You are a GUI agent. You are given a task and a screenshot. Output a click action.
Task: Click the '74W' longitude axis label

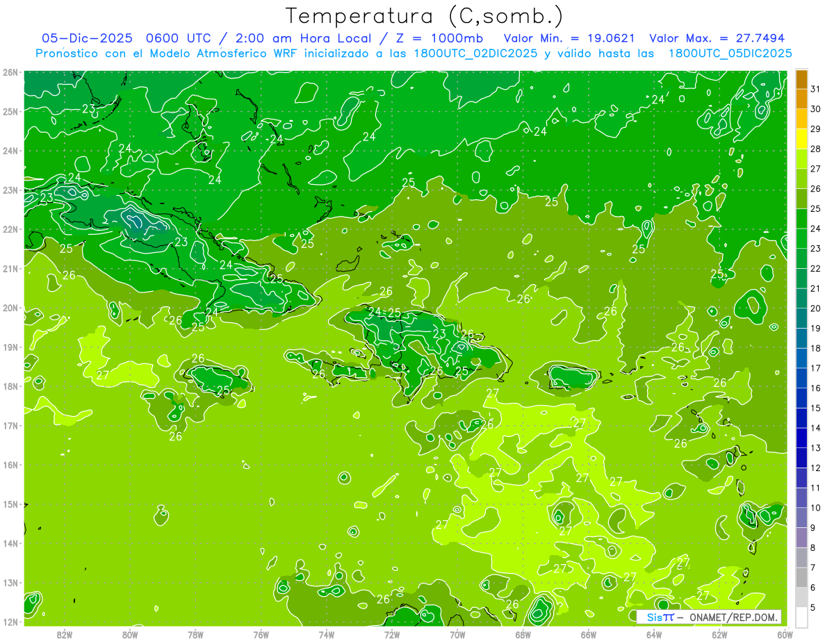click(327, 634)
